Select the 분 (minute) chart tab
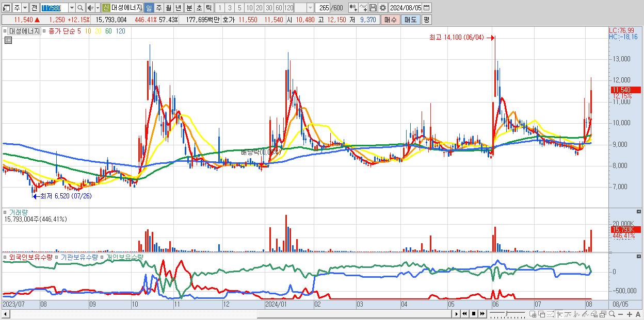The image size is (644, 320). (189, 8)
